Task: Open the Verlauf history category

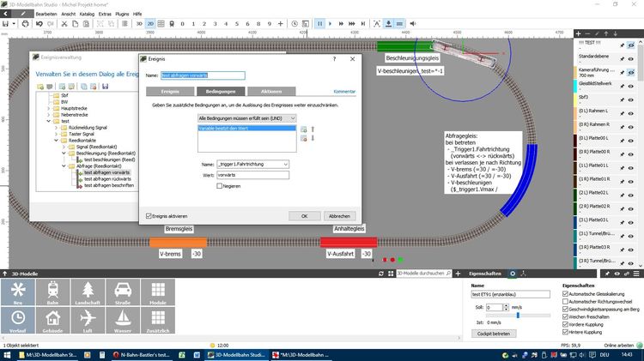Action: (18, 321)
